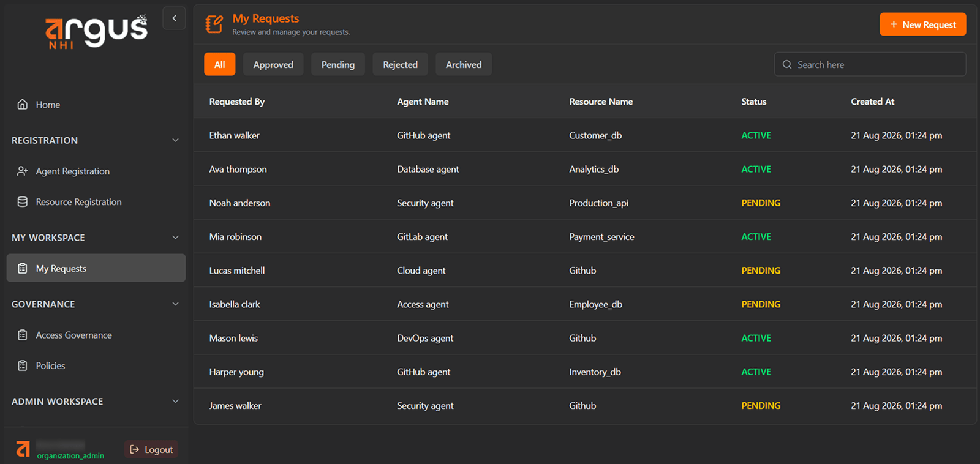
Task: Click the Resource Name column header
Action: click(601, 102)
